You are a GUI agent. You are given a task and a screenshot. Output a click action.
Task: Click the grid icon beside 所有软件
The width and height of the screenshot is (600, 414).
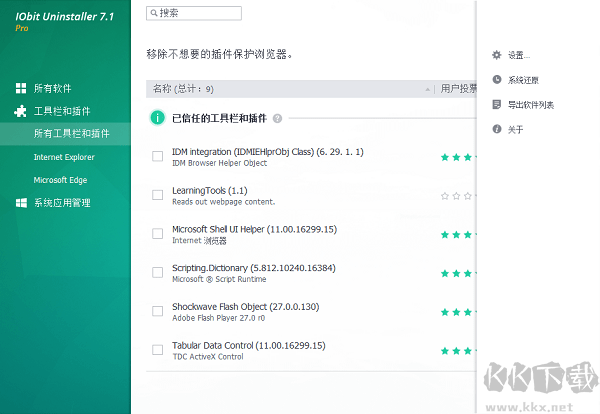pyautogui.click(x=21, y=88)
